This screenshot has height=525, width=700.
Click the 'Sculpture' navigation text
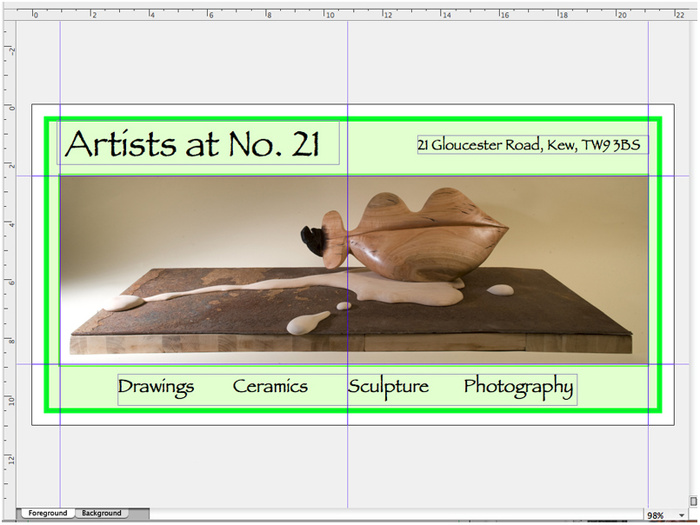[389, 387]
